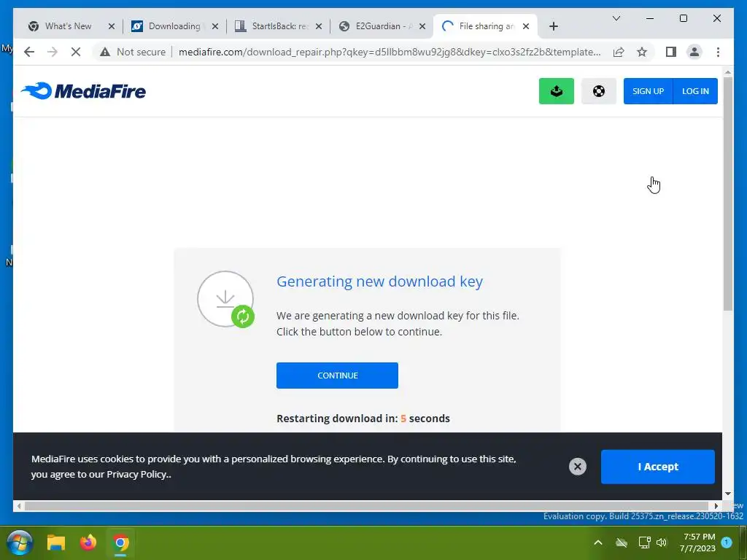Close the StartIsBack tab

pyautogui.click(x=319, y=26)
